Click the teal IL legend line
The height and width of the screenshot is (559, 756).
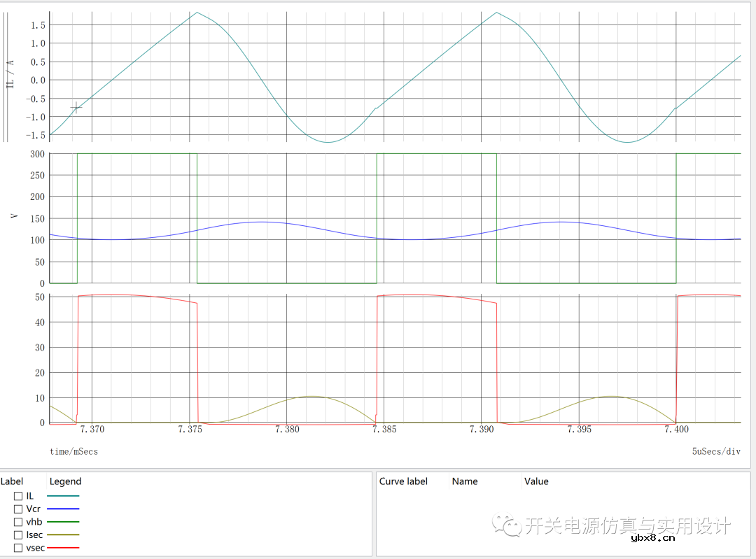tap(63, 495)
